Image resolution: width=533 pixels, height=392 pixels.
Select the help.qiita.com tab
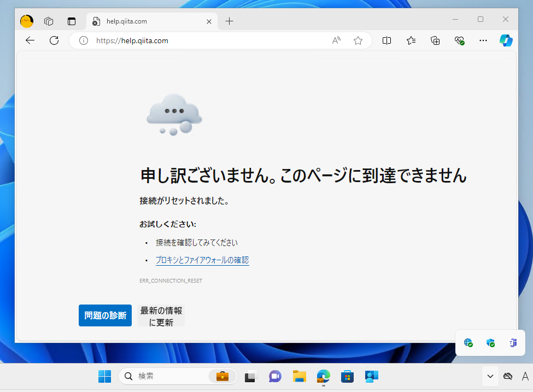(151, 21)
